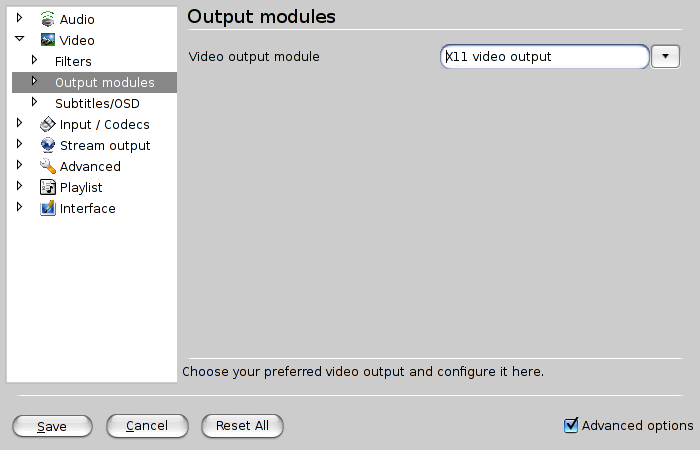Expand the Filters subtree arrow

point(34,60)
